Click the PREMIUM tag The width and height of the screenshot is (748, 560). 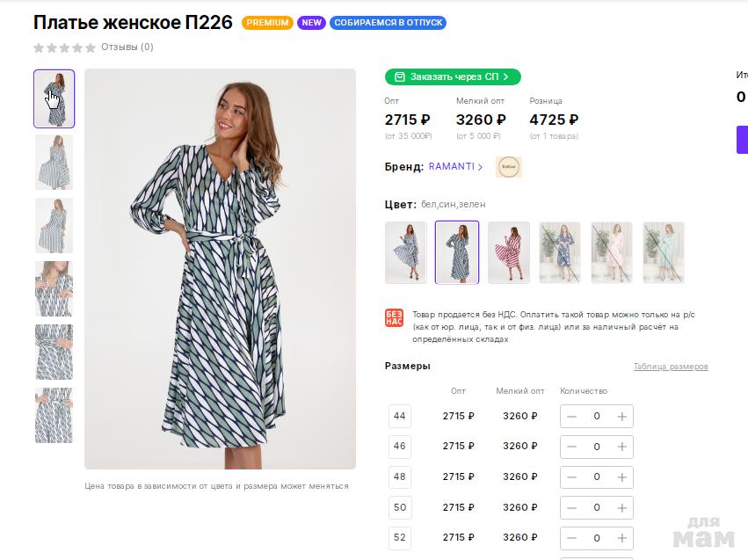point(267,23)
